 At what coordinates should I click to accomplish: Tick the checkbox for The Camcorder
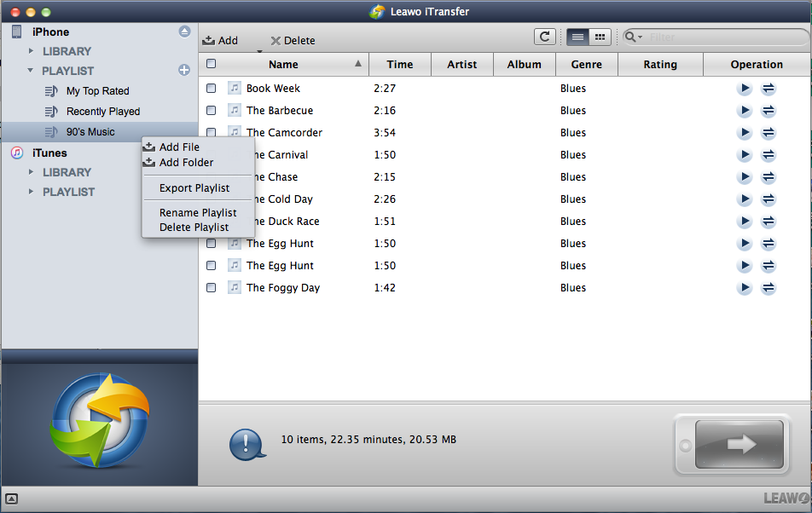212,133
